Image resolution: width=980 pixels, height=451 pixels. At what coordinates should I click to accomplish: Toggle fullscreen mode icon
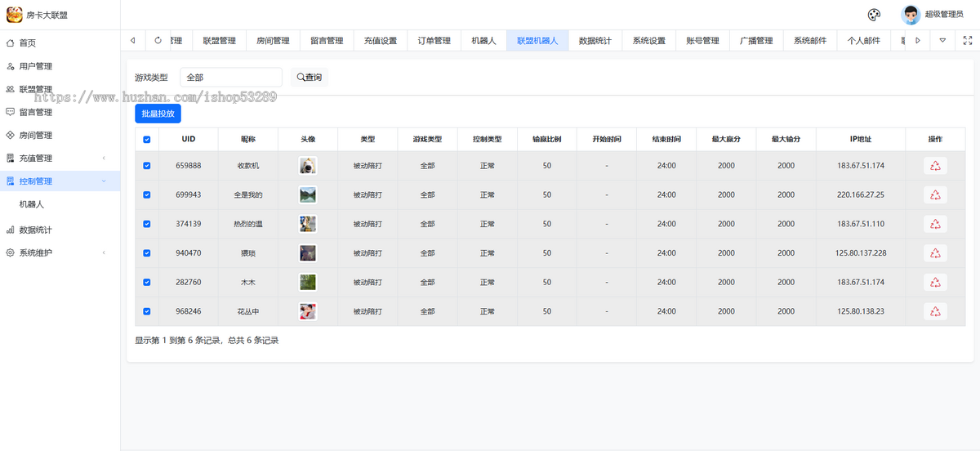(968, 40)
